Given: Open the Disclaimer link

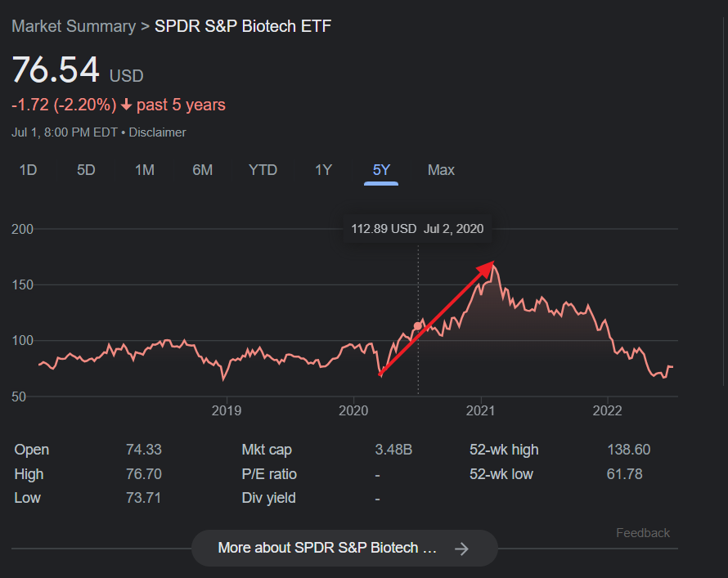Looking at the screenshot, I should (157, 132).
